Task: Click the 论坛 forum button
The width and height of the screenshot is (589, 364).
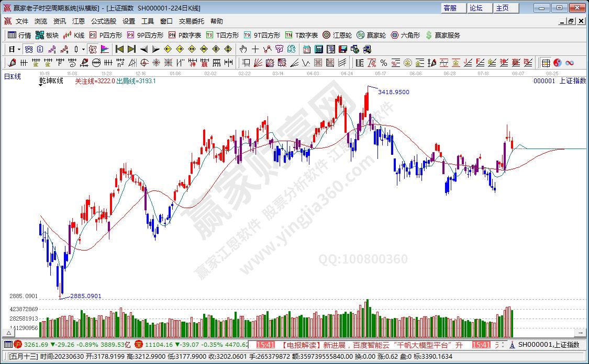Action: (x=476, y=8)
